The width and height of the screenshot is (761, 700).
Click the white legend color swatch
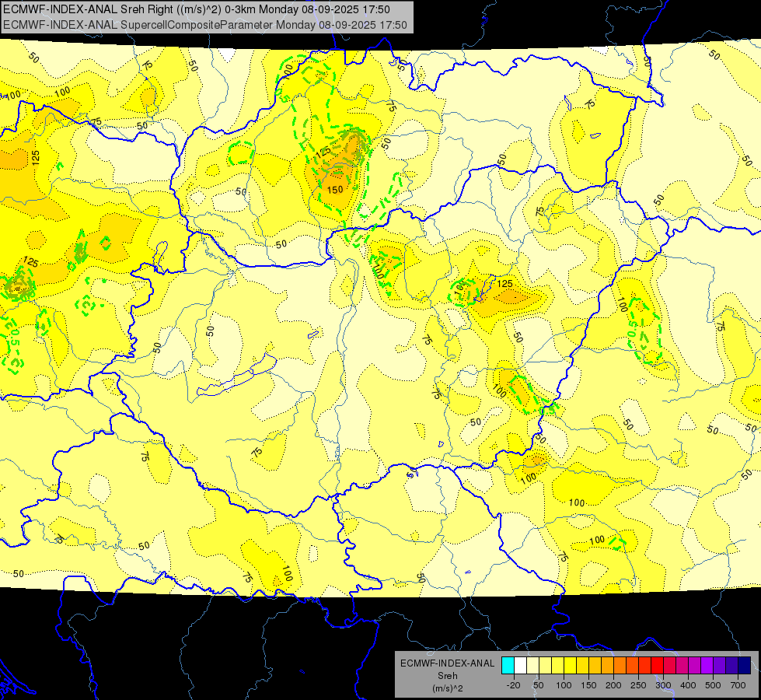pos(520,665)
